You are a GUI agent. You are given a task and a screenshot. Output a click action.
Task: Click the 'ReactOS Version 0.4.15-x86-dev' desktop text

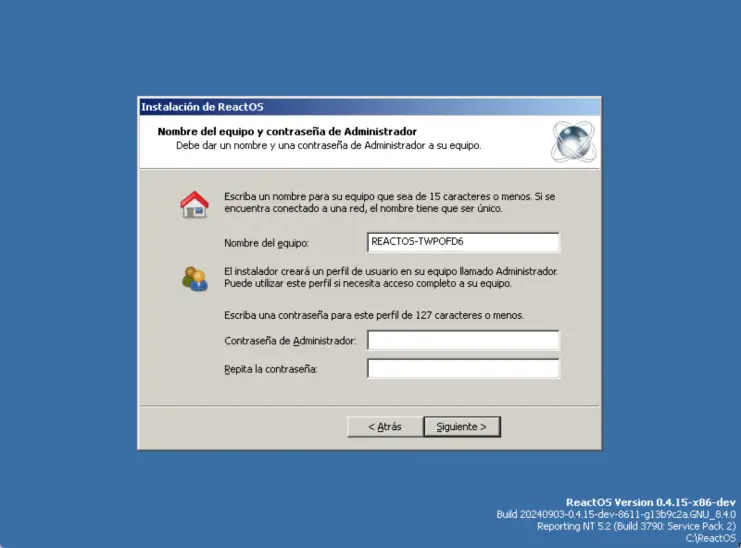(651, 502)
